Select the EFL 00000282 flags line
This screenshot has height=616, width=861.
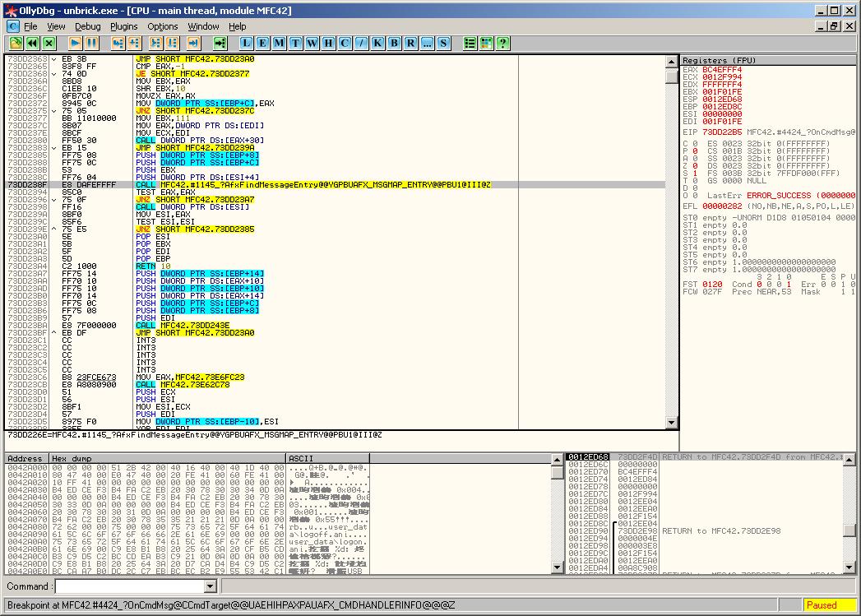coord(768,206)
